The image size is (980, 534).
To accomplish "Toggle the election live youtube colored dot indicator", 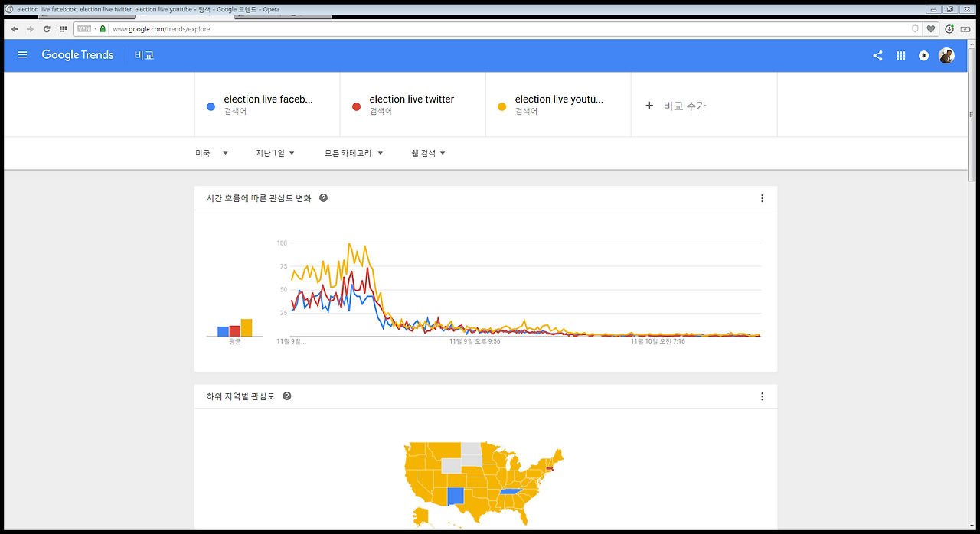I will [x=501, y=106].
